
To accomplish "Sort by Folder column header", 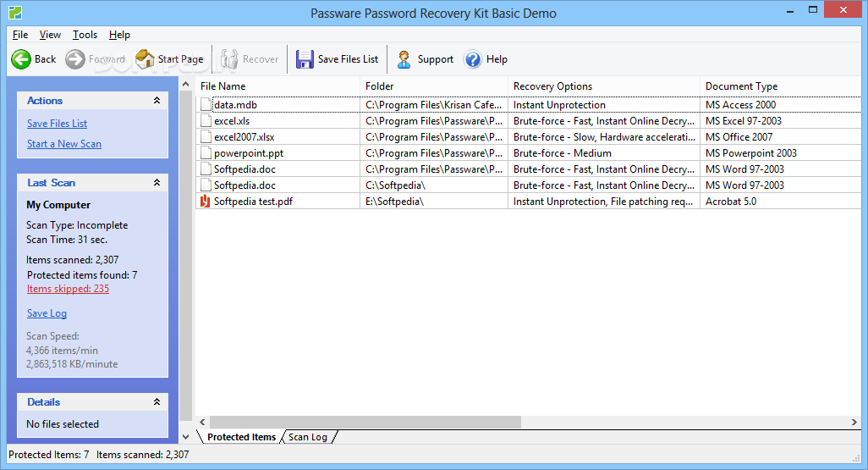I will tap(434, 86).
